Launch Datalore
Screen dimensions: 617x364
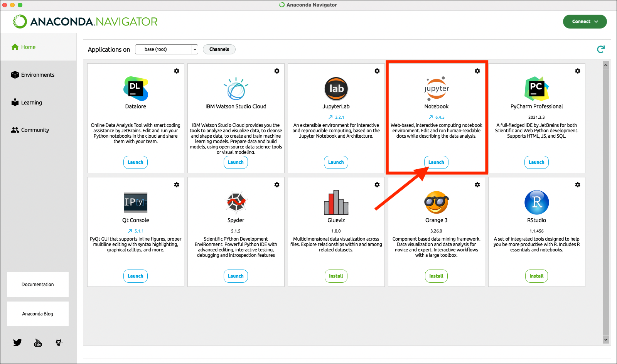point(135,162)
